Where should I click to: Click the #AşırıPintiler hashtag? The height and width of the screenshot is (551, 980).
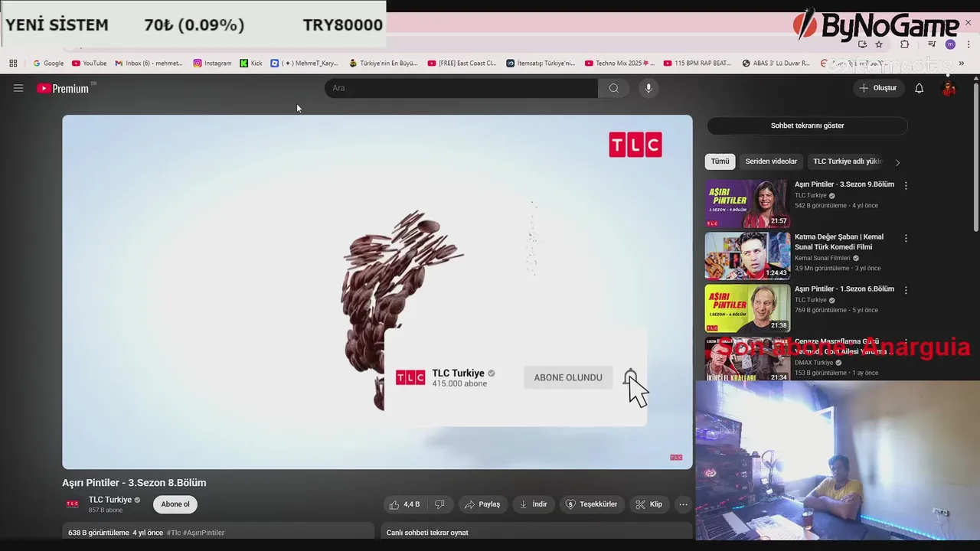click(x=204, y=533)
